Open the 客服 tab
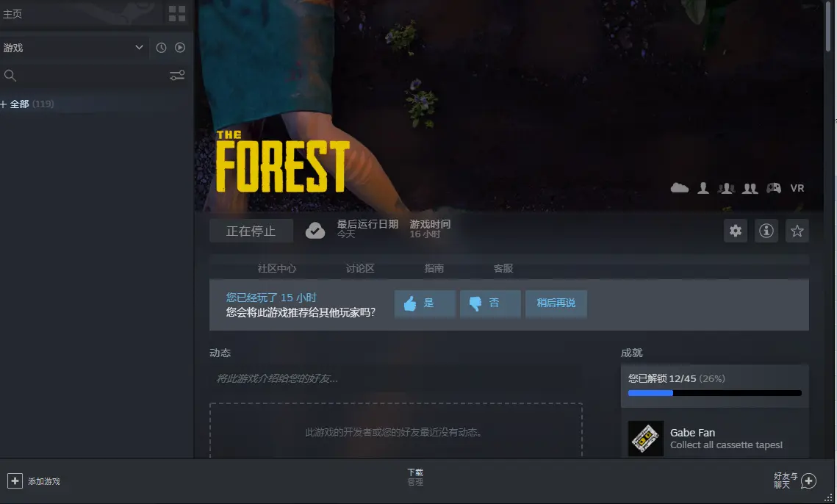The width and height of the screenshot is (837, 504). pos(503,268)
